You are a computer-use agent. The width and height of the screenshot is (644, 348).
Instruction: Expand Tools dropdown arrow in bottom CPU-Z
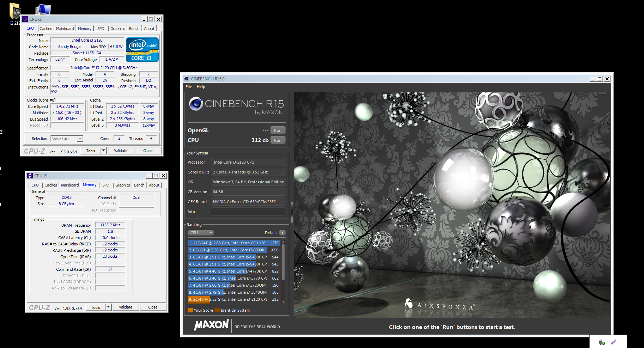pyautogui.click(x=108, y=307)
